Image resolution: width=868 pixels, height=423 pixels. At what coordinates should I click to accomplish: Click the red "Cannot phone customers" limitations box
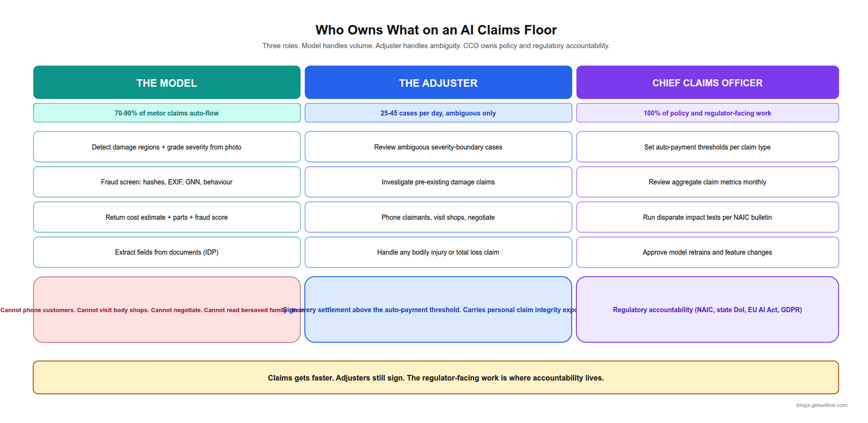click(x=167, y=310)
